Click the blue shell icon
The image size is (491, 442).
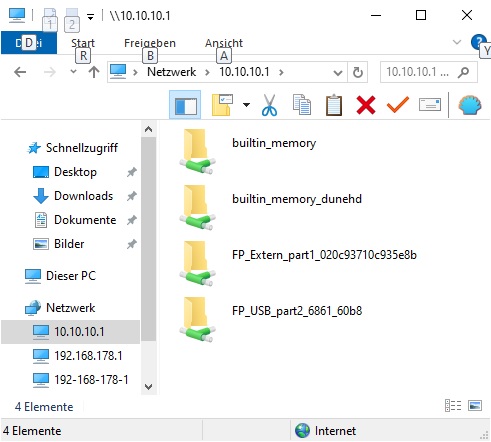click(x=470, y=105)
